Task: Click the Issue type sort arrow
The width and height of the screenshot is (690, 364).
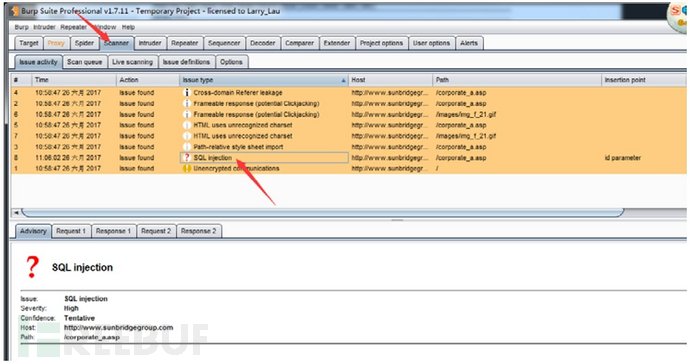Action: pos(343,81)
